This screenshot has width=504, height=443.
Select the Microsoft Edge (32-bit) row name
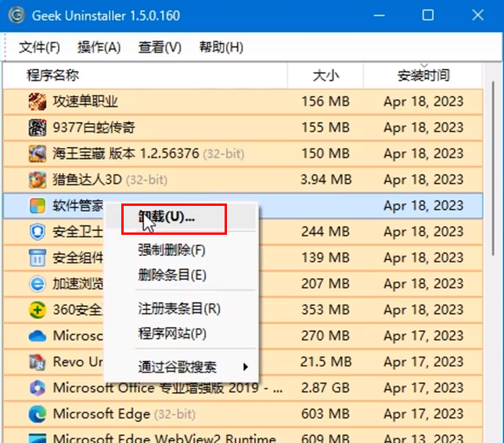[x=124, y=414]
